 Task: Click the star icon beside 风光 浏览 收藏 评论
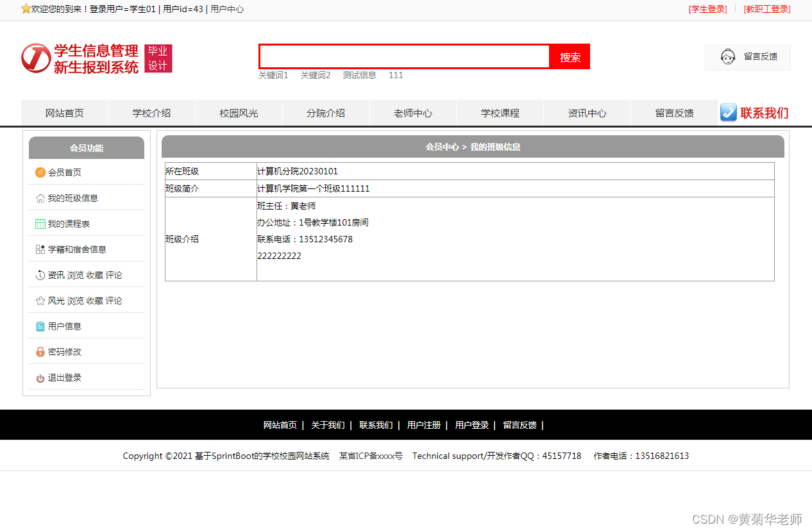pos(40,301)
